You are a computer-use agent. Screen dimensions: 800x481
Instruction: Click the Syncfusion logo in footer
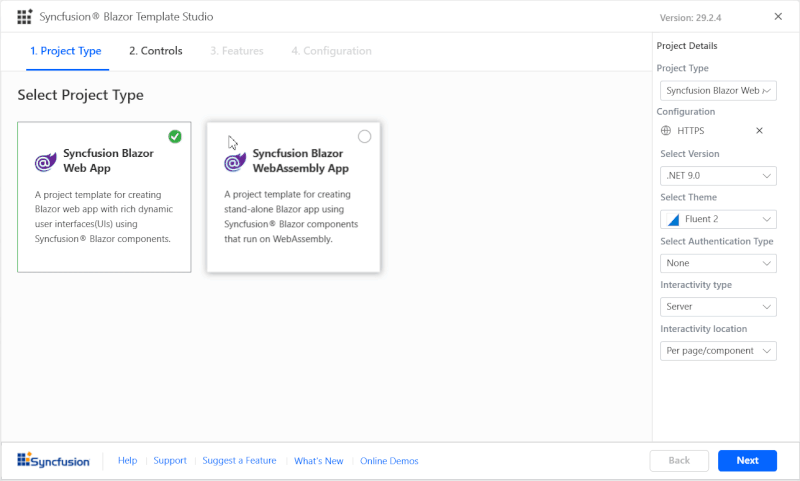click(54, 461)
